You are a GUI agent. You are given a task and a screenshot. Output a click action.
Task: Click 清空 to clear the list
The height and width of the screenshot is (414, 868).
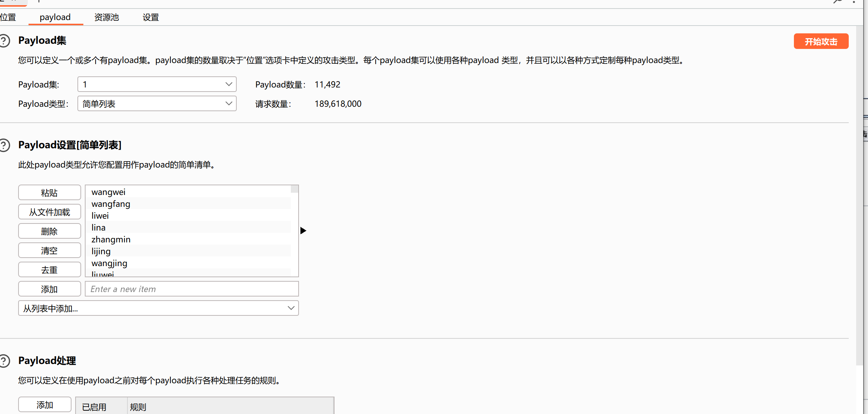(49, 251)
